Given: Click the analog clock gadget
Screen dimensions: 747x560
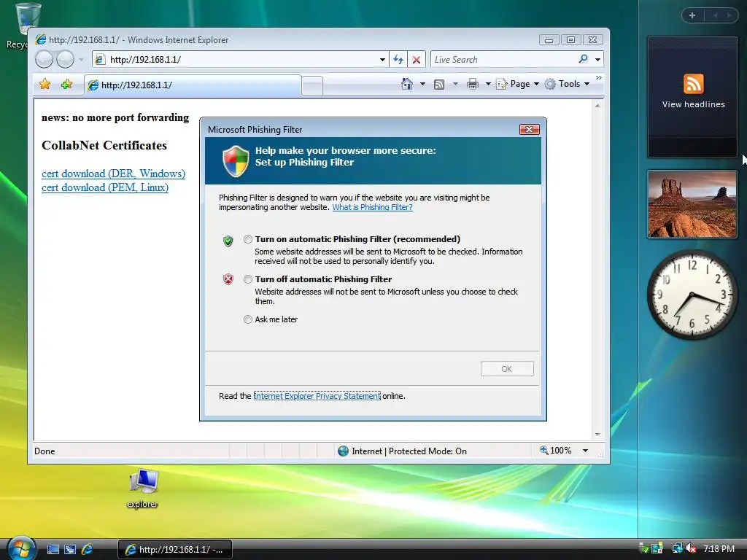Looking at the screenshot, I should point(692,295).
